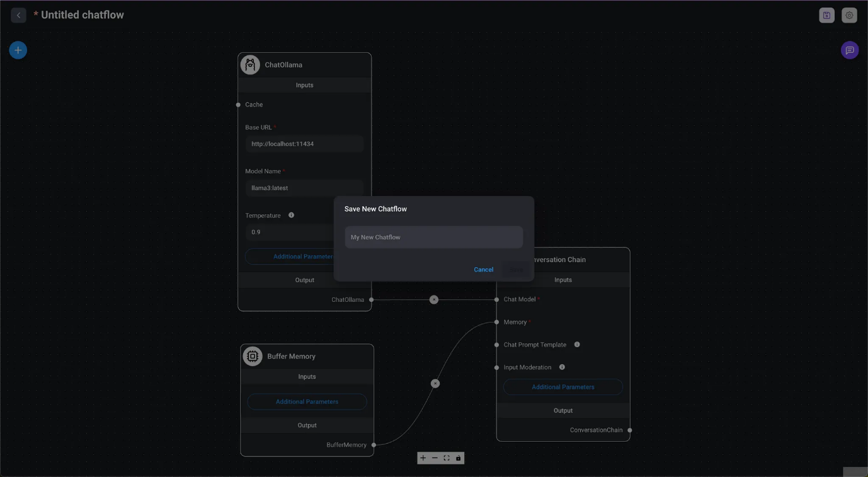Click the fit view canvas control
The width and height of the screenshot is (868, 477).
447,458
